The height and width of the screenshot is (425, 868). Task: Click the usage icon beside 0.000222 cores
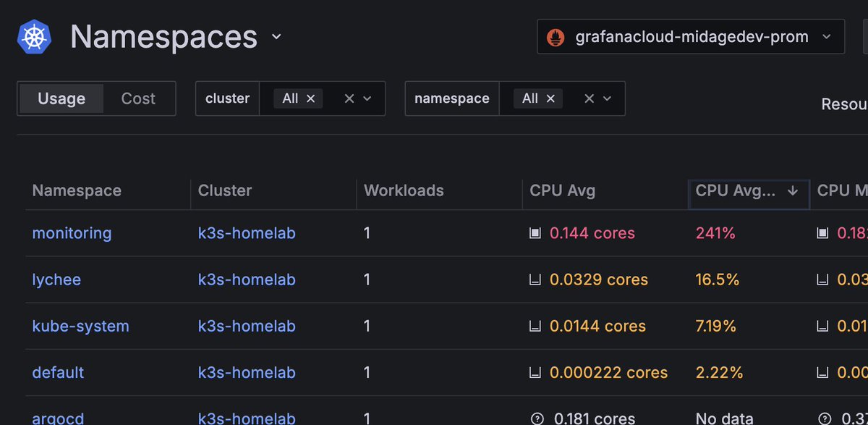pos(535,372)
